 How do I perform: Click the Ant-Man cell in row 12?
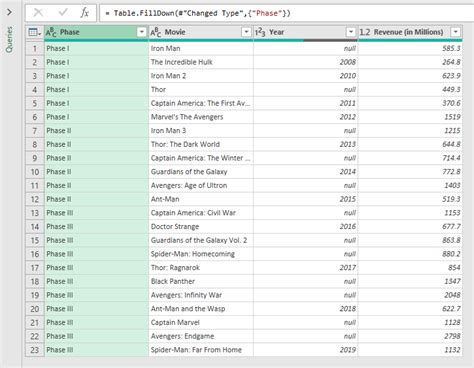pyautogui.click(x=201, y=199)
